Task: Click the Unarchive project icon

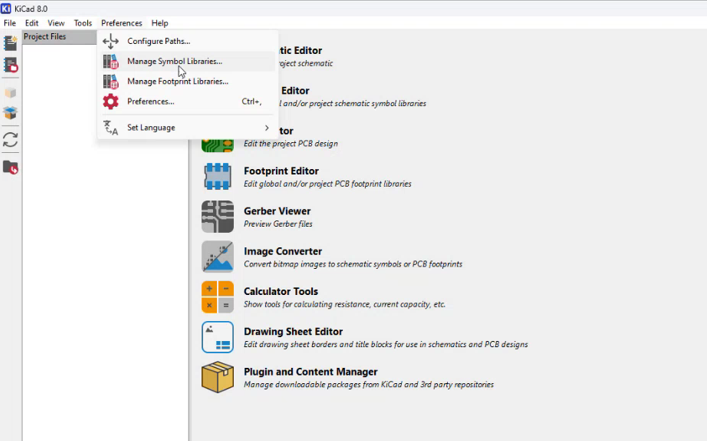Action: [x=10, y=113]
